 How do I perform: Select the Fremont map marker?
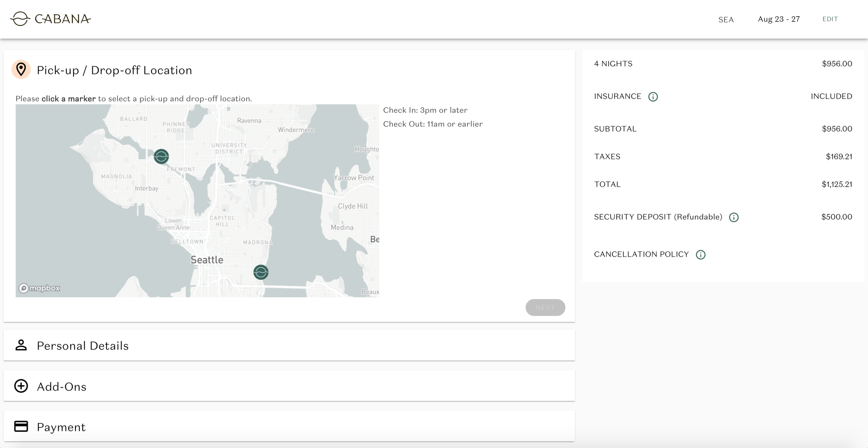pos(161,156)
